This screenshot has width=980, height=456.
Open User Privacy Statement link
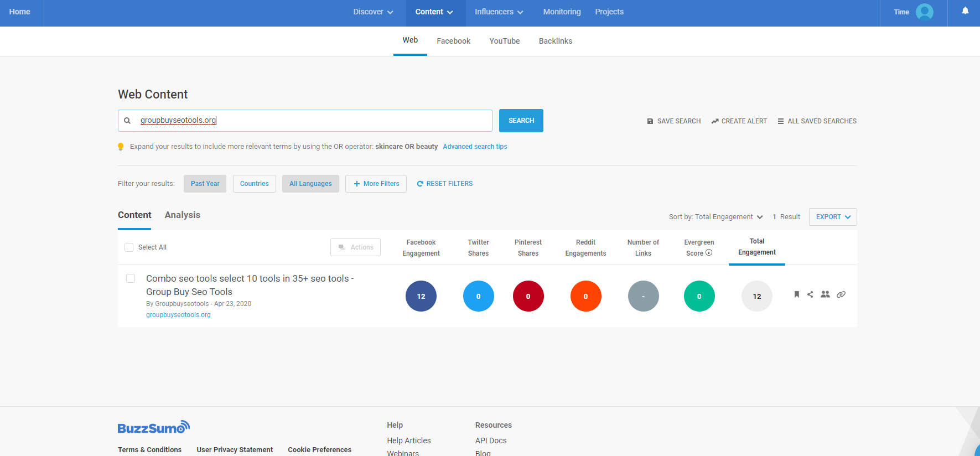235,450
